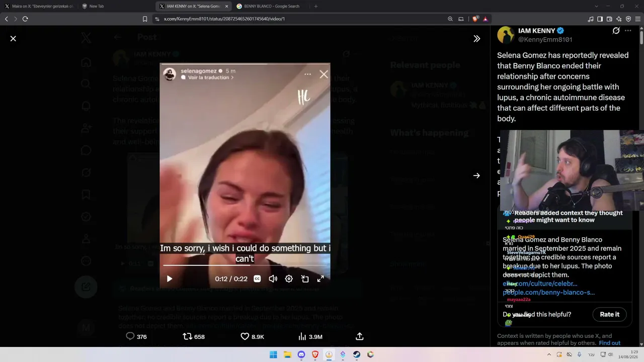Open Brave browser from the taskbar
This screenshot has height=362, width=644.
[315, 354]
